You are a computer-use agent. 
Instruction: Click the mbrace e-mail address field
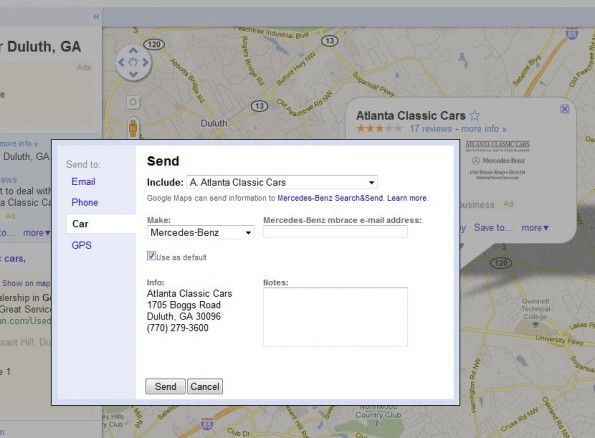click(335, 232)
